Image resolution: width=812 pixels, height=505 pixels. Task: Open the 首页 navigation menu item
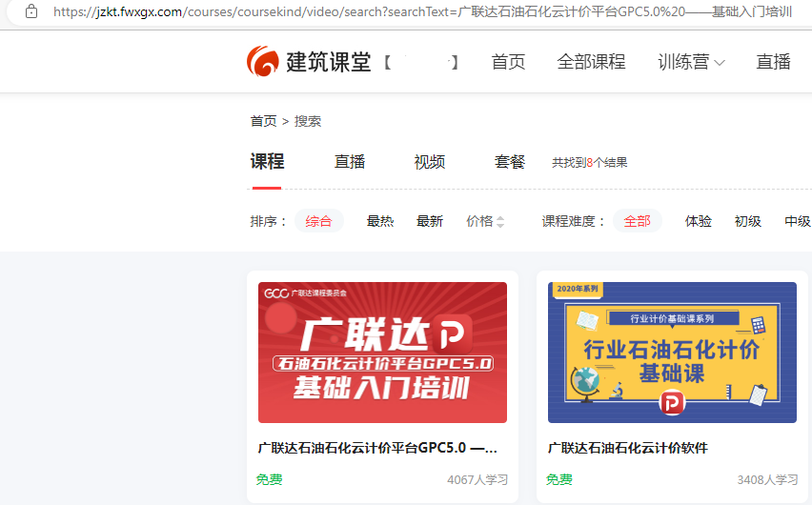click(x=508, y=62)
